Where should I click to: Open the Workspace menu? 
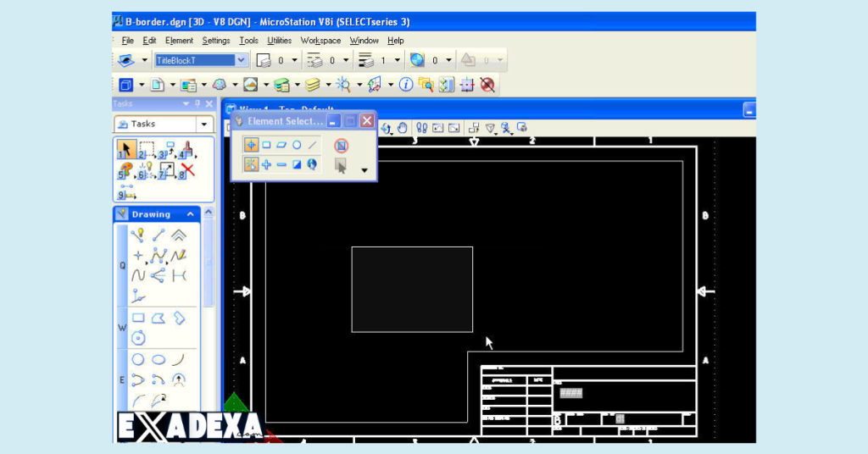(320, 41)
